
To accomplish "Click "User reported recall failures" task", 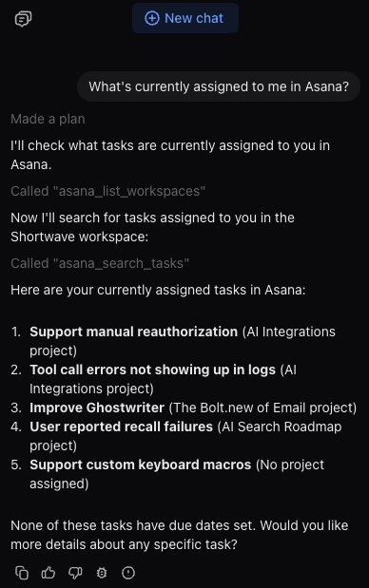I will tap(121, 427).
